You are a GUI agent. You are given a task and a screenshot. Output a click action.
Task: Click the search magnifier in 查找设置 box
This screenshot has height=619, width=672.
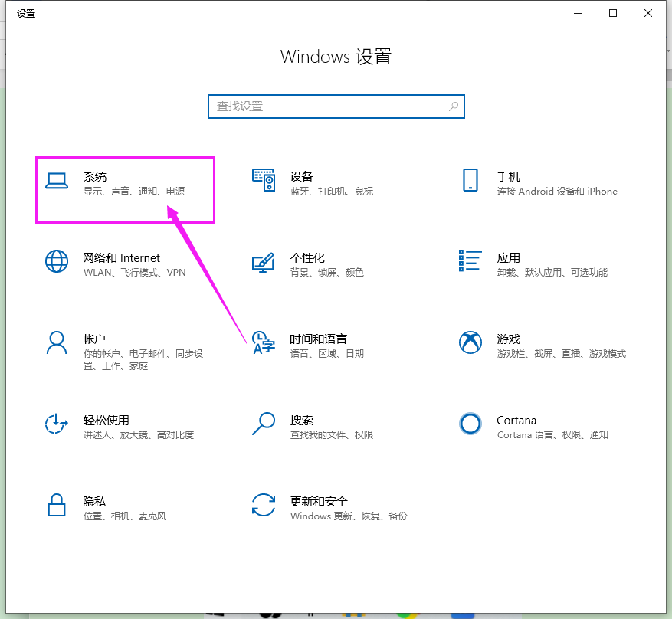tap(454, 106)
